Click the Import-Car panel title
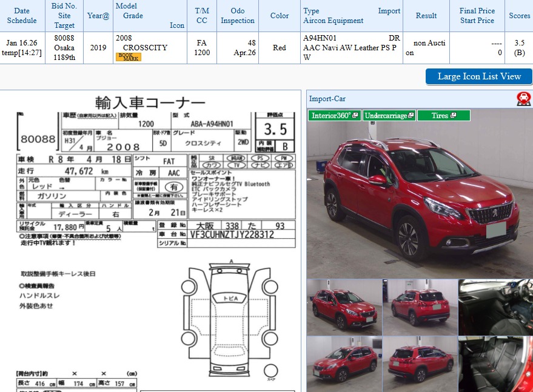The image size is (533, 392). point(327,99)
